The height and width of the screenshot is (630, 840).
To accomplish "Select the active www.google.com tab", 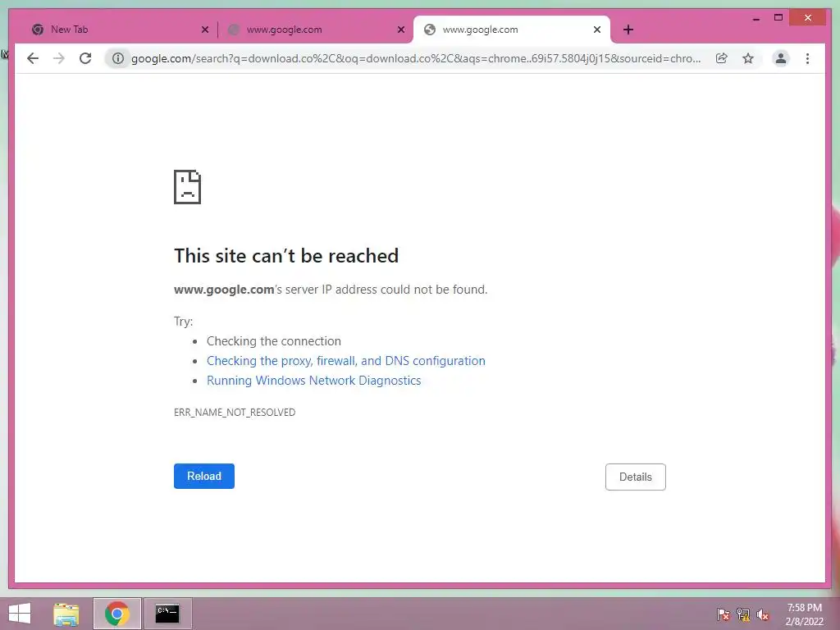I will pos(512,30).
